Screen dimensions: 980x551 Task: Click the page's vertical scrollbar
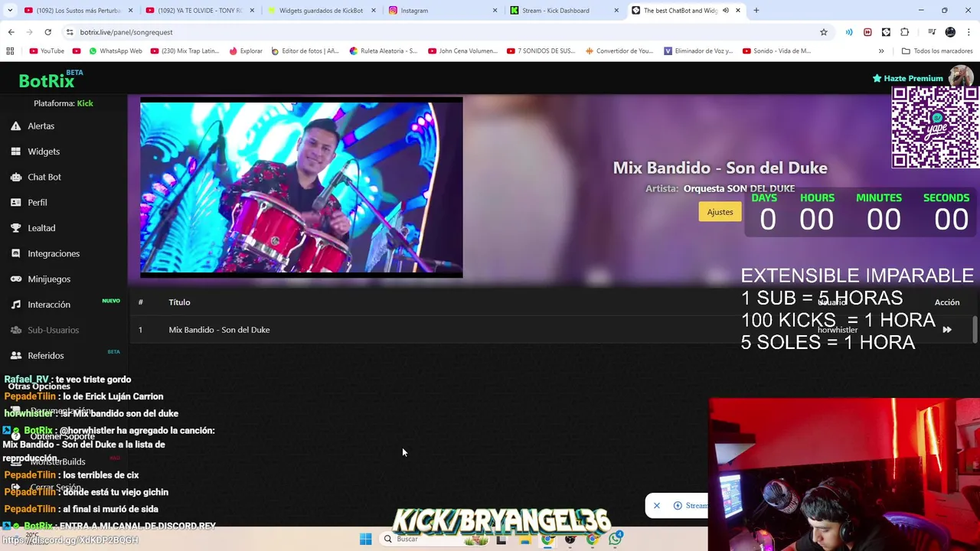coord(975,329)
